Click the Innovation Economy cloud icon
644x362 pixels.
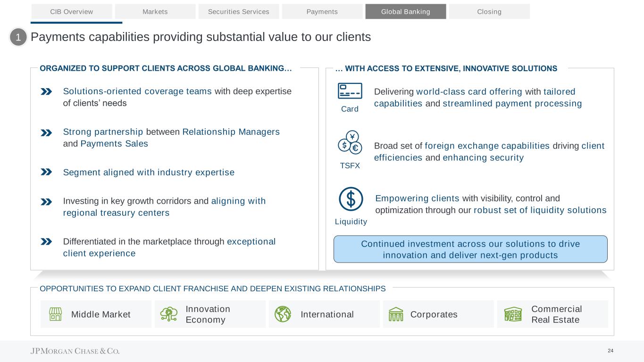[168, 314]
